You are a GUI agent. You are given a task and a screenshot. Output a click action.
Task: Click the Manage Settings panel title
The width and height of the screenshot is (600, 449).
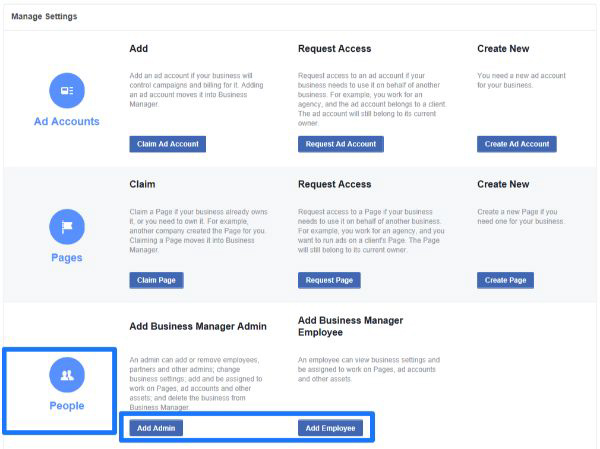coord(45,17)
